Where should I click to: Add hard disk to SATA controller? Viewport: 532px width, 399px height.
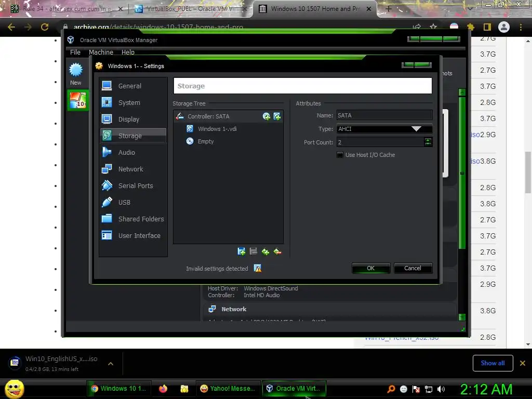pyautogui.click(x=277, y=116)
